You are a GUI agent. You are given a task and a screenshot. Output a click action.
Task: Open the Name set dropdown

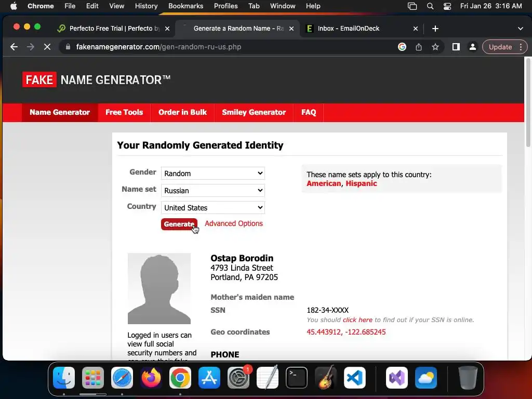pos(212,190)
